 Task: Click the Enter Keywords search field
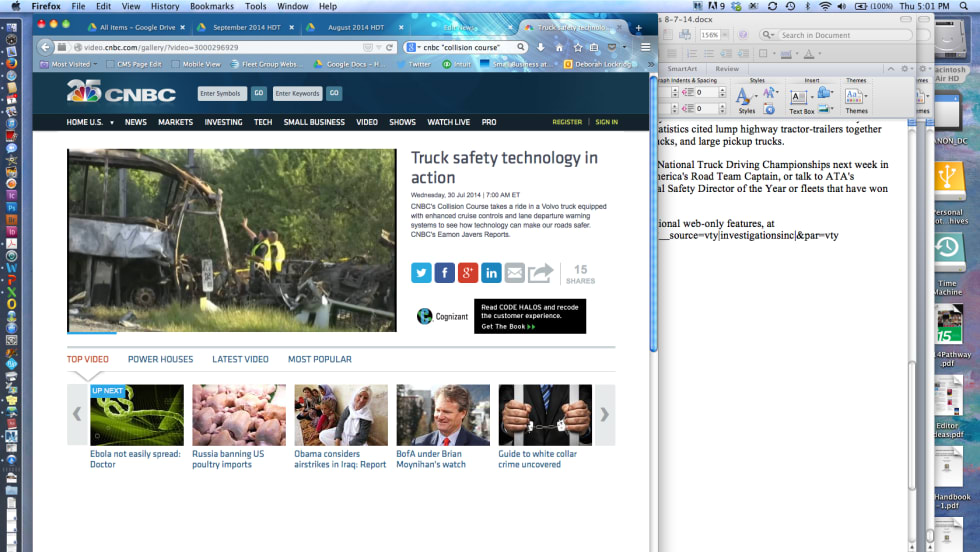coord(298,93)
